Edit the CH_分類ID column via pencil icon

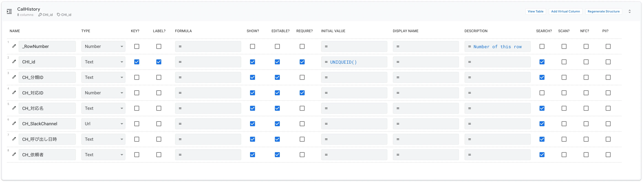point(14,77)
